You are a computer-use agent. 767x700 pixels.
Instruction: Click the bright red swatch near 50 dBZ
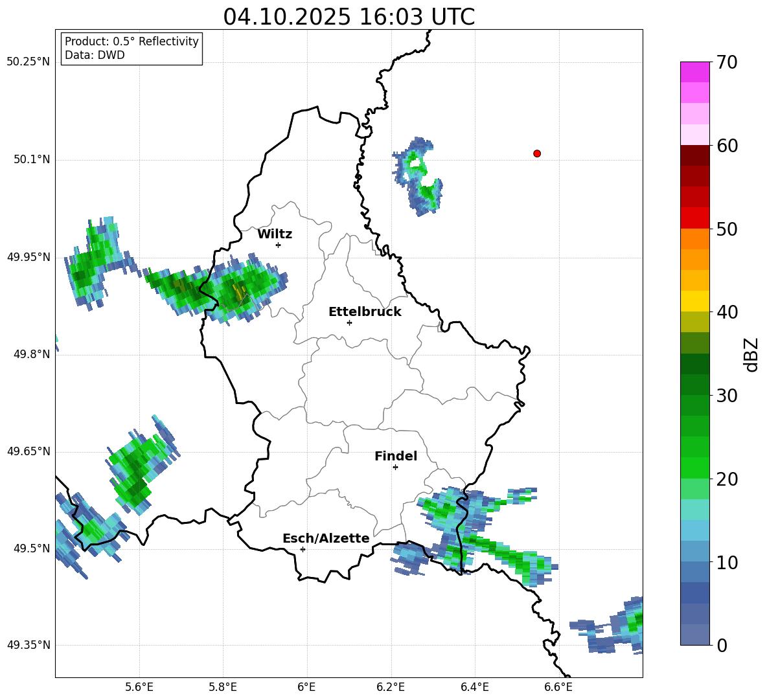point(694,218)
